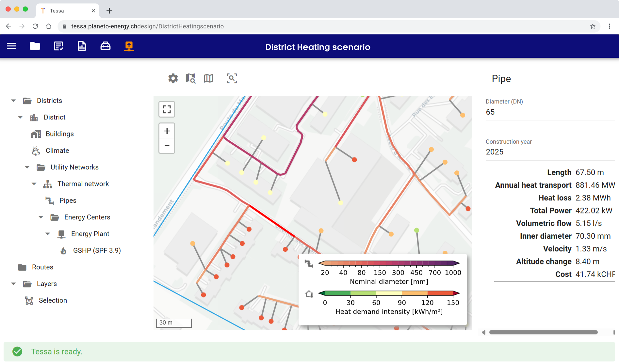Click the Climate weather icon
This screenshot has width=619, height=364.
(36, 150)
